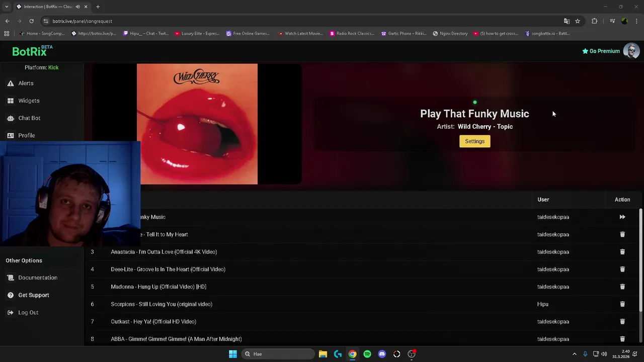Open the volume control in system tray
This screenshot has height=362, width=644.
pyautogui.click(x=604, y=354)
